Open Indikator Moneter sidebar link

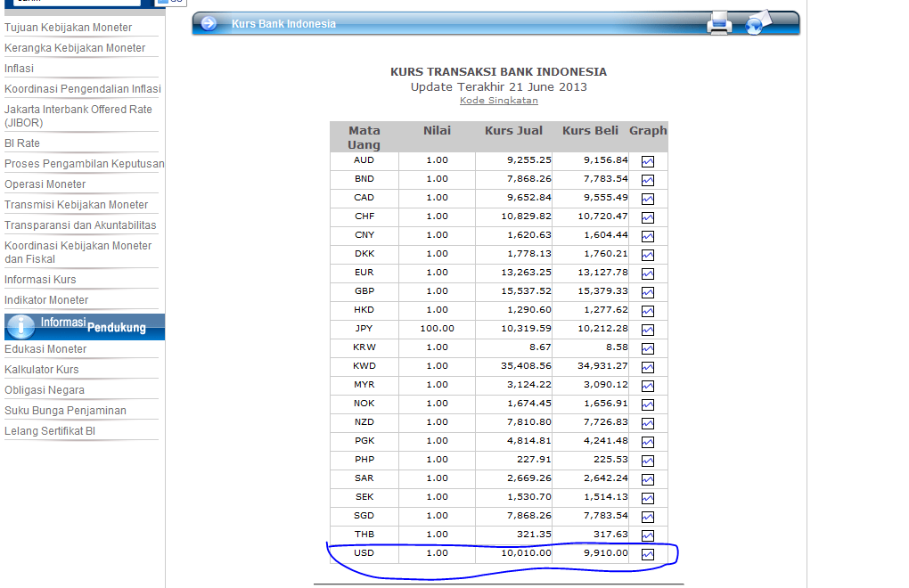pyautogui.click(x=46, y=300)
